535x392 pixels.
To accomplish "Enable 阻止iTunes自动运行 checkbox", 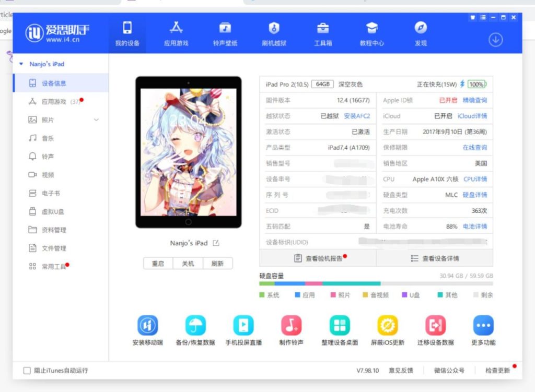I will (x=27, y=371).
